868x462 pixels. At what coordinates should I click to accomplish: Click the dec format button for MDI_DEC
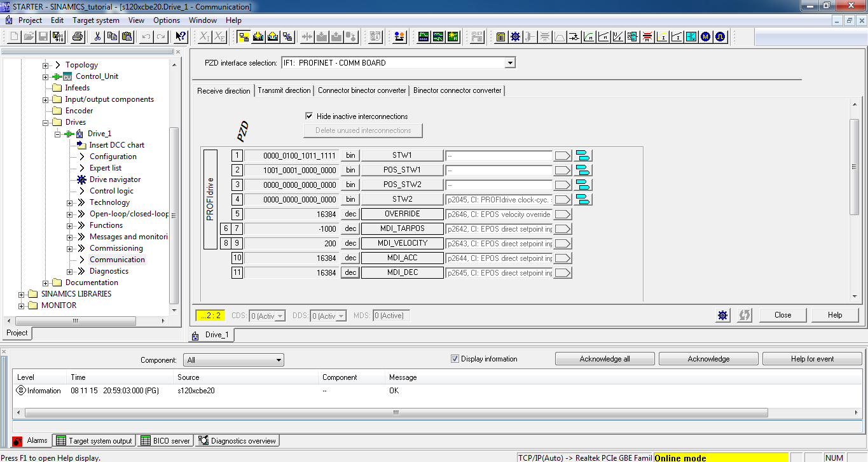tap(350, 272)
